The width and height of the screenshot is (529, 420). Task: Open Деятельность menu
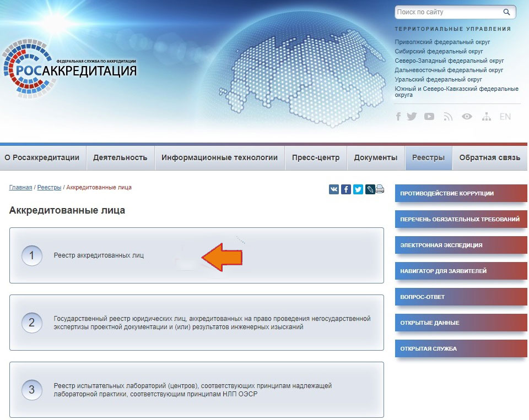point(121,158)
